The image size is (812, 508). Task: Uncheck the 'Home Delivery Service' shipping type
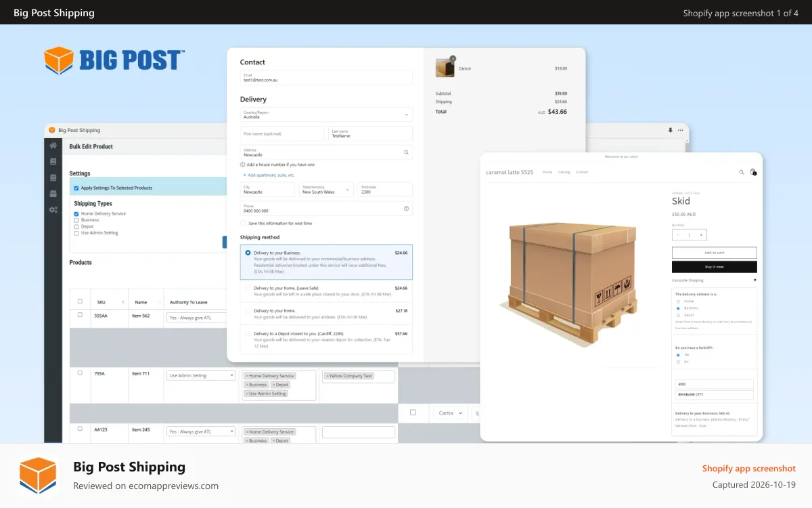click(76, 214)
